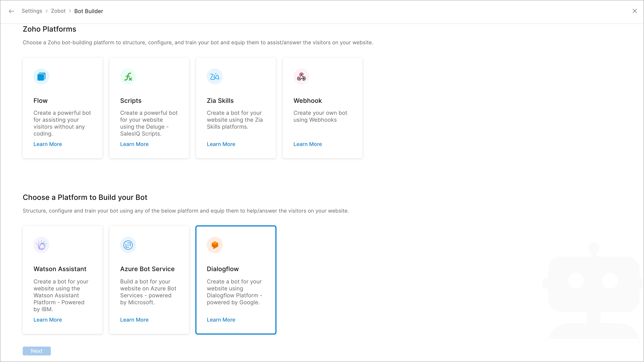Open Learn More for Dialogflow
This screenshot has height=362, width=644.
[221, 320]
